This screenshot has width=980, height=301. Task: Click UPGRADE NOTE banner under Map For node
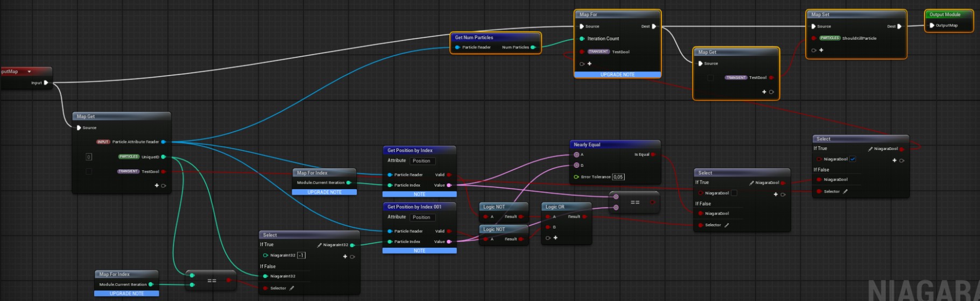pyautogui.click(x=617, y=75)
